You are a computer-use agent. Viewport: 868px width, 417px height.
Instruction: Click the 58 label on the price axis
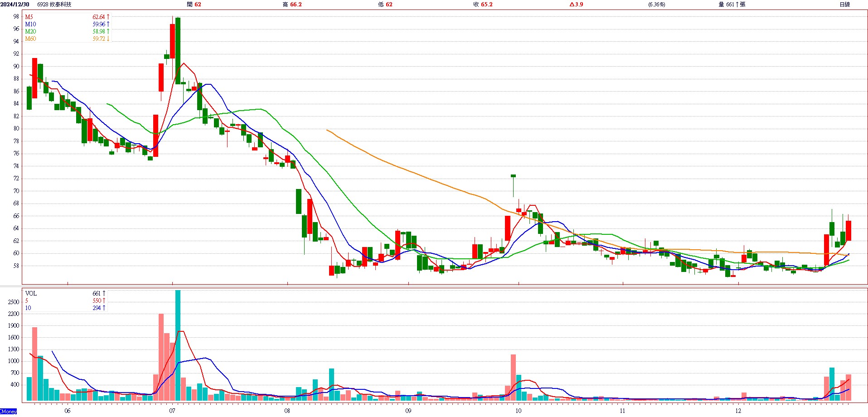point(16,266)
